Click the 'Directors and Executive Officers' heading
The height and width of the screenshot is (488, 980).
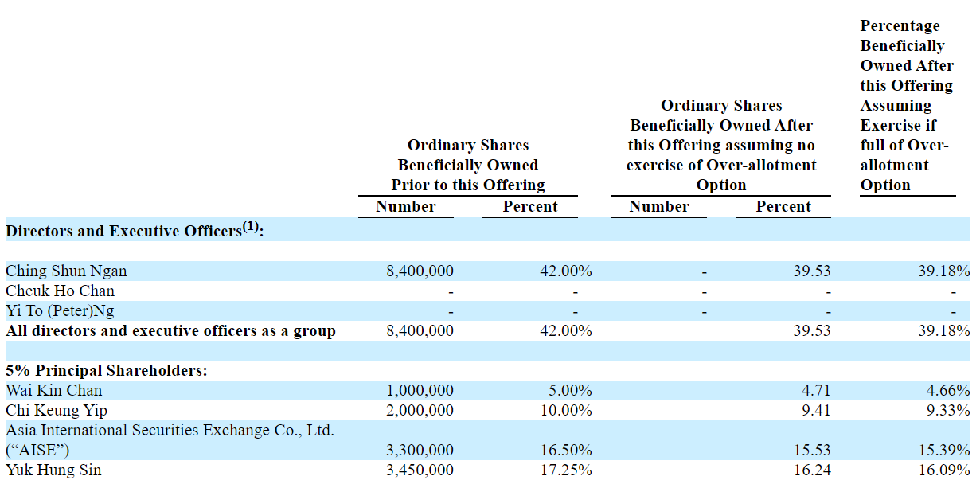click(x=135, y=231)
